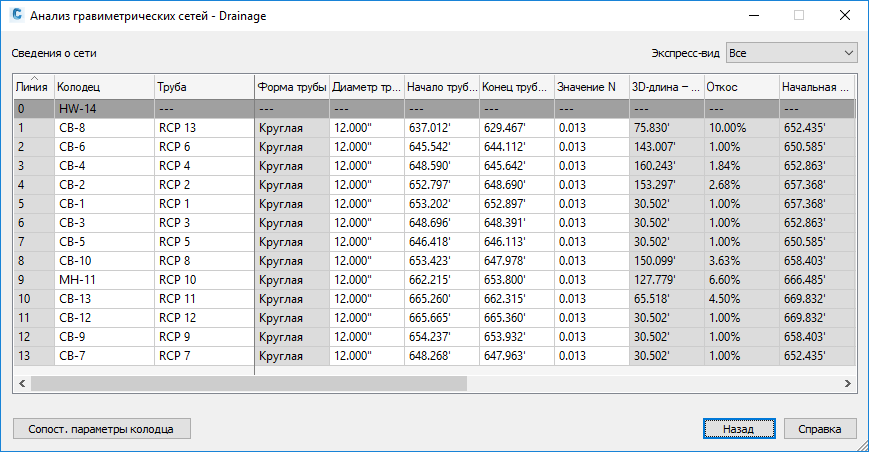Click 3D length cell 75.830'
This screenshot has width=869, height=452.
[667, 128]
